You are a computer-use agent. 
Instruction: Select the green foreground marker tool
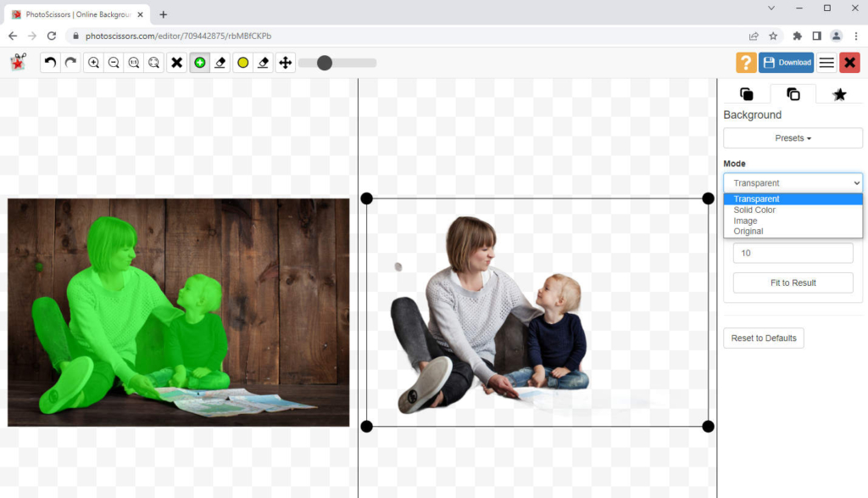point(199,62)
